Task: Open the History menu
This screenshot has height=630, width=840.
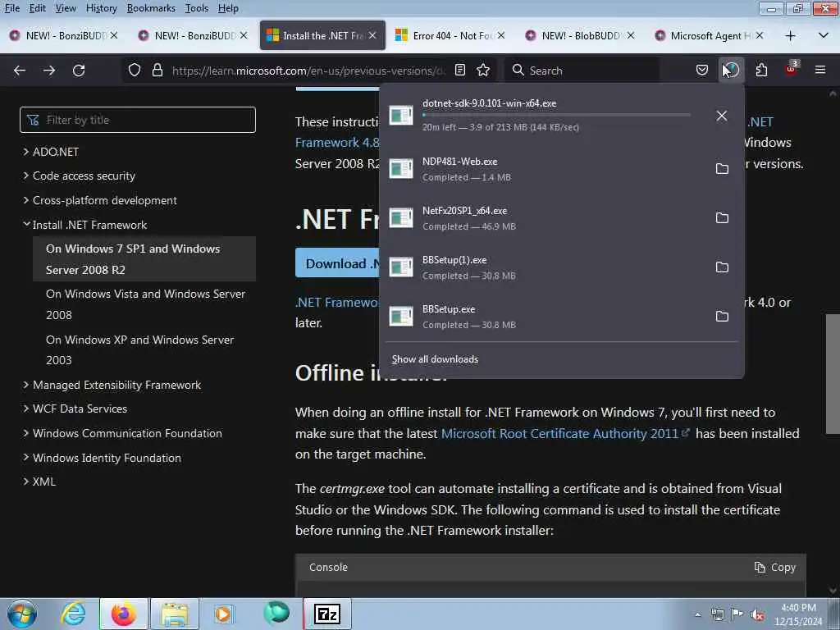Action: (101, 8)
